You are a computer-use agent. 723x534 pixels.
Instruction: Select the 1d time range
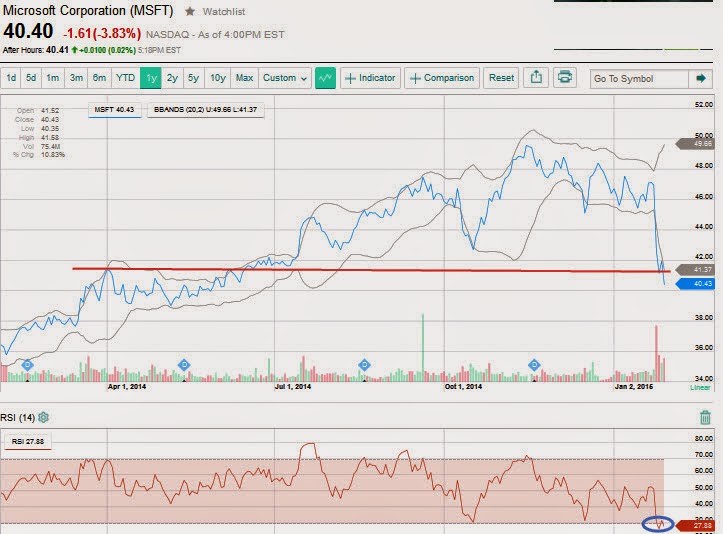[x=11, y=78]
